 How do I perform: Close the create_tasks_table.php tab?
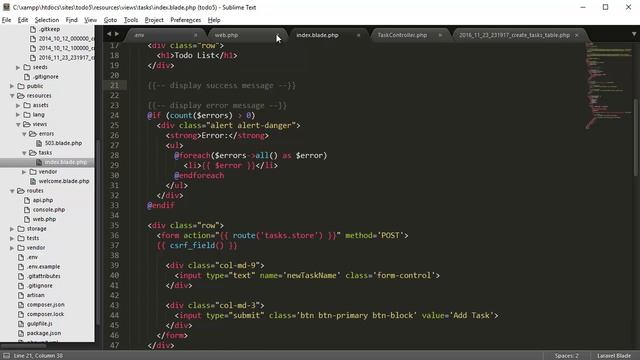point(576,35)
